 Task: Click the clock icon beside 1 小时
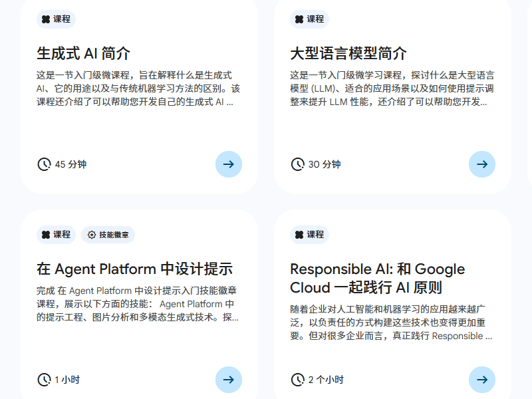click(x=44, y=380)
